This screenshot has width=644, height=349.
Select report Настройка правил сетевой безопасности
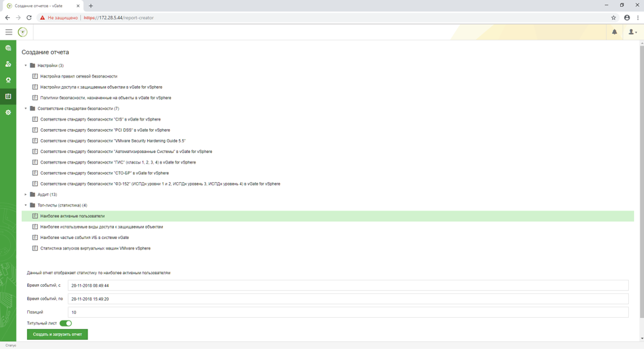tap(78, 76)
